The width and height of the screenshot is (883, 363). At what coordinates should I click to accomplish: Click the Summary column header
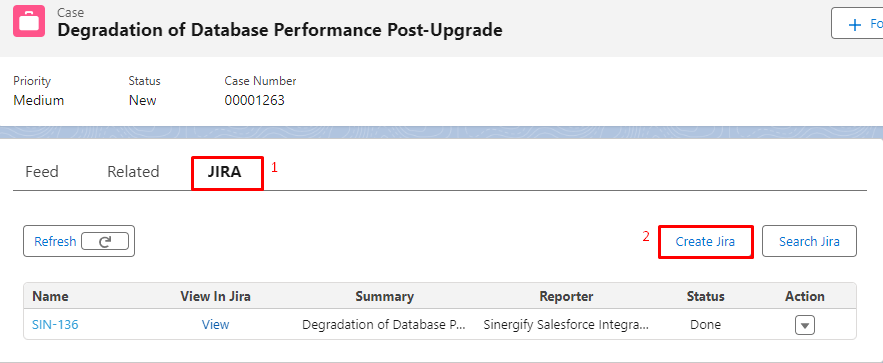pos(385,297)
